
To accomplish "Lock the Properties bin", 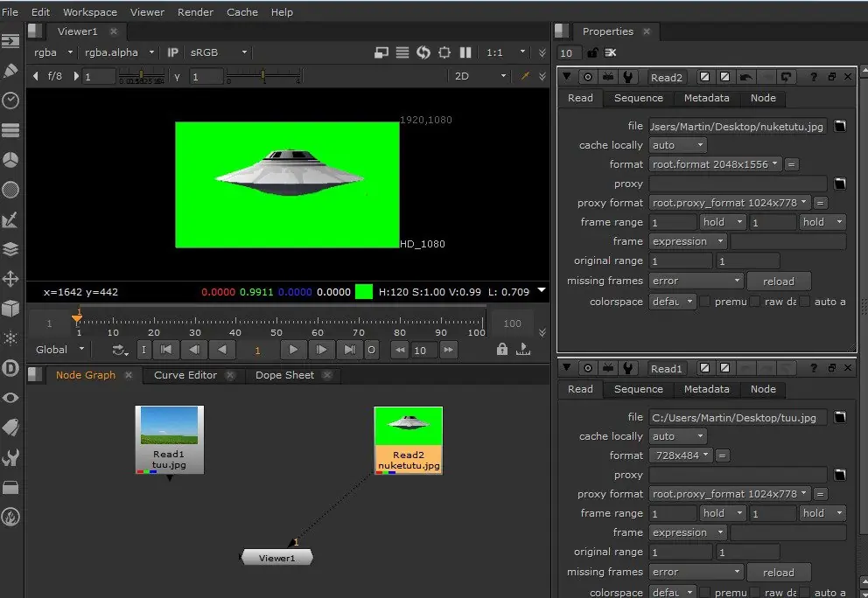I will point(592,52).
